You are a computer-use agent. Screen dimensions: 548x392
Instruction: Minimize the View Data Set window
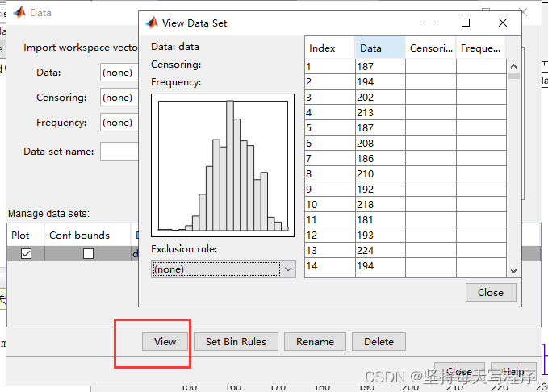(x=429, y=23)
